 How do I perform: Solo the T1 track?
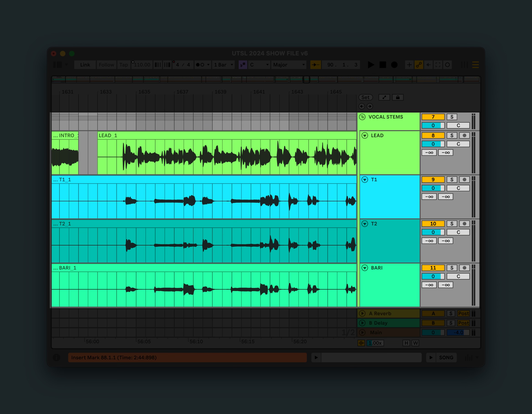click(452, 180)
